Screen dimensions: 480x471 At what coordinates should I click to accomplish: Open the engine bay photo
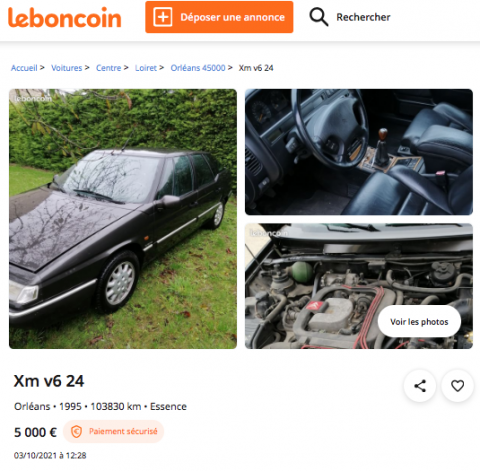(359, 286)
